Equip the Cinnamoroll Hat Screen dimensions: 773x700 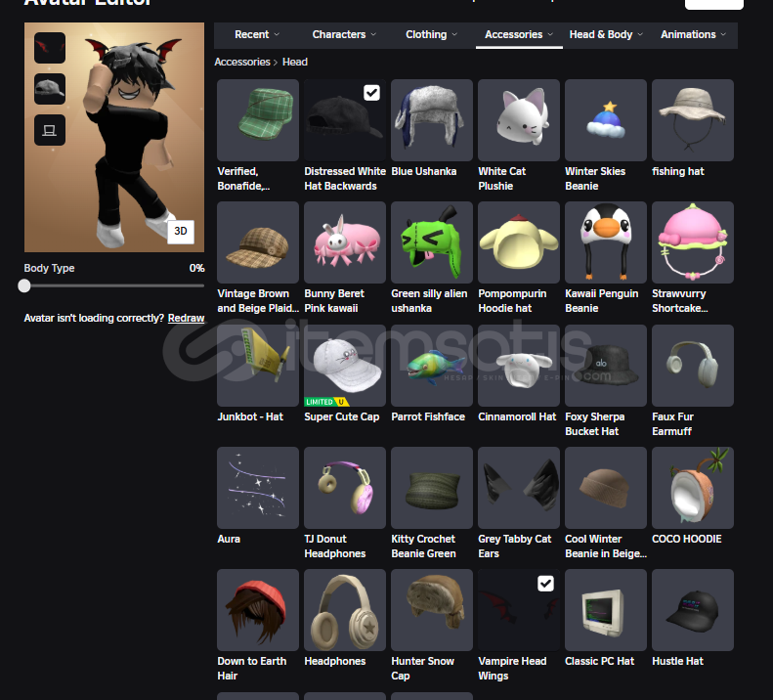519,366
